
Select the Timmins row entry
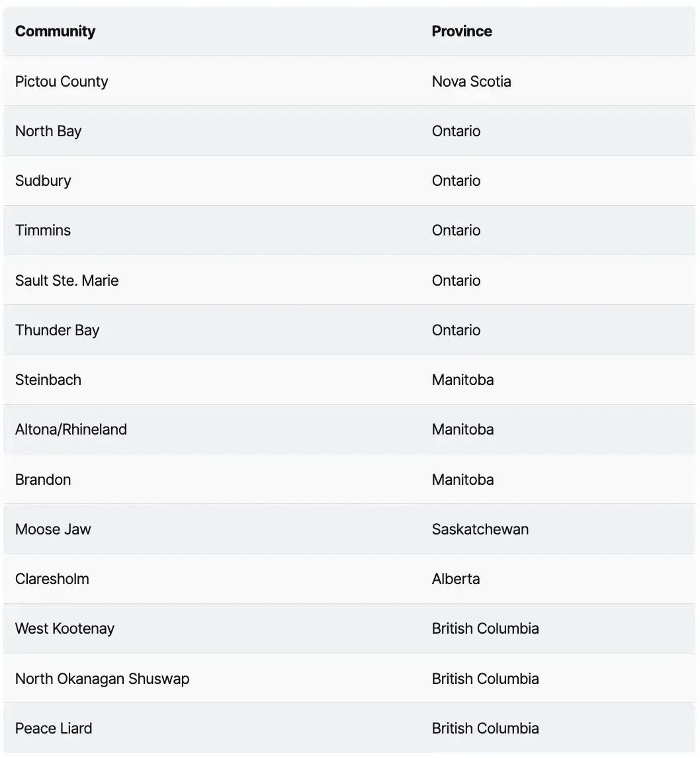[43, 230]
